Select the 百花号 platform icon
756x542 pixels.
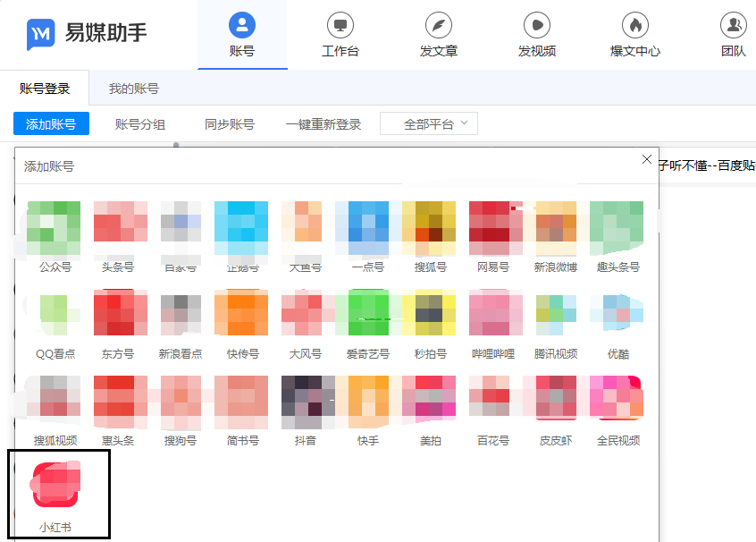pyautogui.click(x=489, y=395)
